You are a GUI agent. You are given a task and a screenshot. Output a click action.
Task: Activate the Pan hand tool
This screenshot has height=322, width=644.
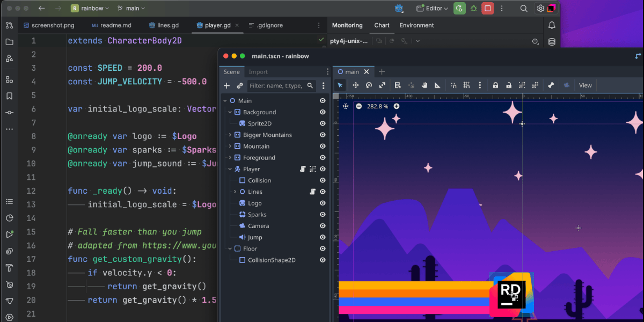click(x=424, y=85)
